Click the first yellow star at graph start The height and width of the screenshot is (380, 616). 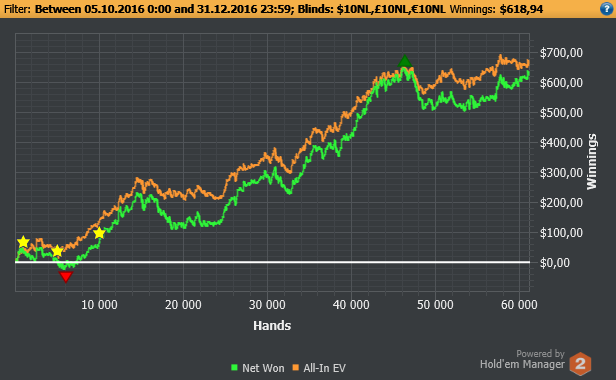(x=24, y=242)
